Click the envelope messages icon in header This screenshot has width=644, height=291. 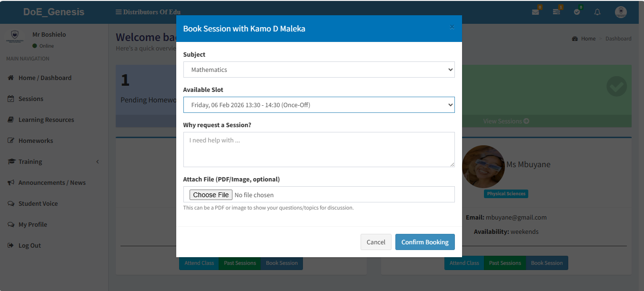535,12
